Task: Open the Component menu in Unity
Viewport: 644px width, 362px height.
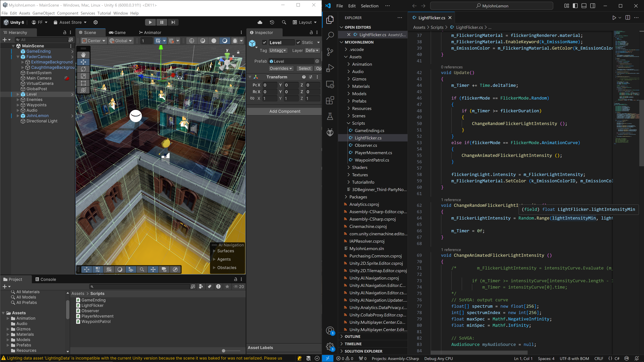Action: pyautogui.click(x=67, y=13)
